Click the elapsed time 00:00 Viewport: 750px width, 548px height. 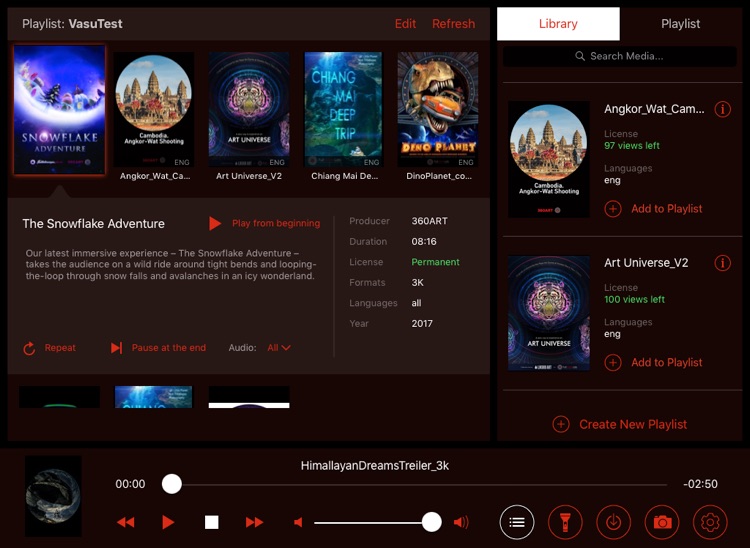[130, 484]
